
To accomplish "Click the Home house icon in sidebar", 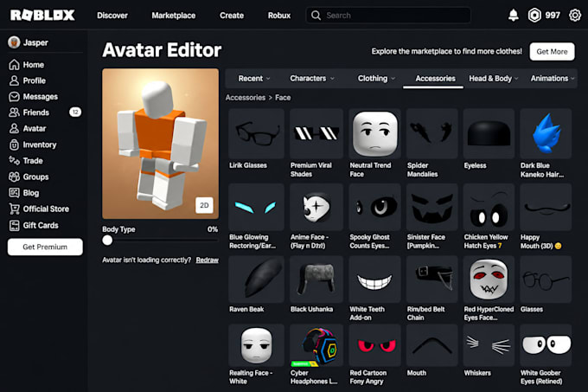I will (14, 65).
